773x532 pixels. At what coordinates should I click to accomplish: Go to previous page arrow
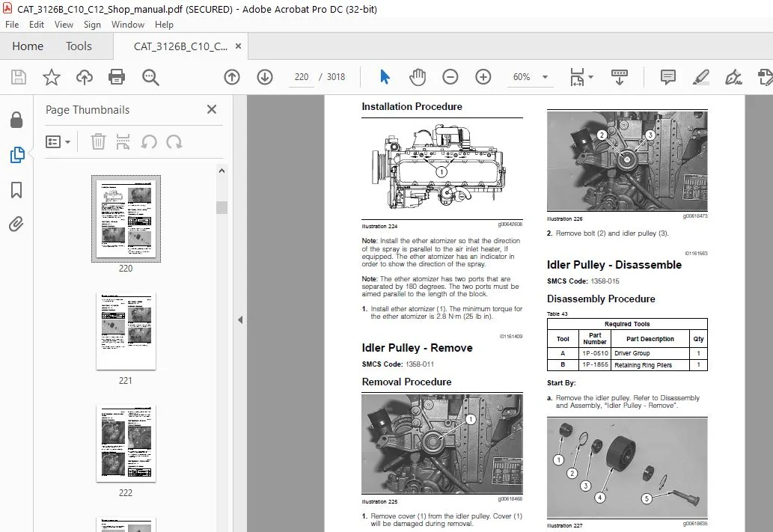pos(232,77)
